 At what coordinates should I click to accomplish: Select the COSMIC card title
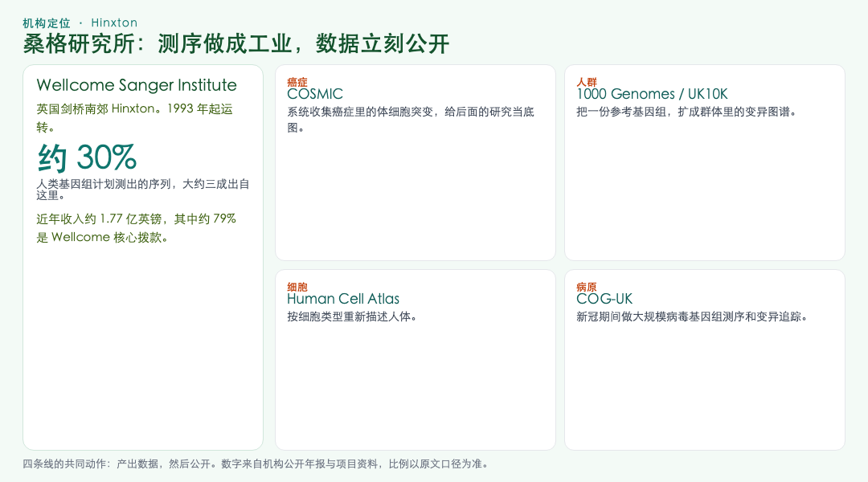315,94
